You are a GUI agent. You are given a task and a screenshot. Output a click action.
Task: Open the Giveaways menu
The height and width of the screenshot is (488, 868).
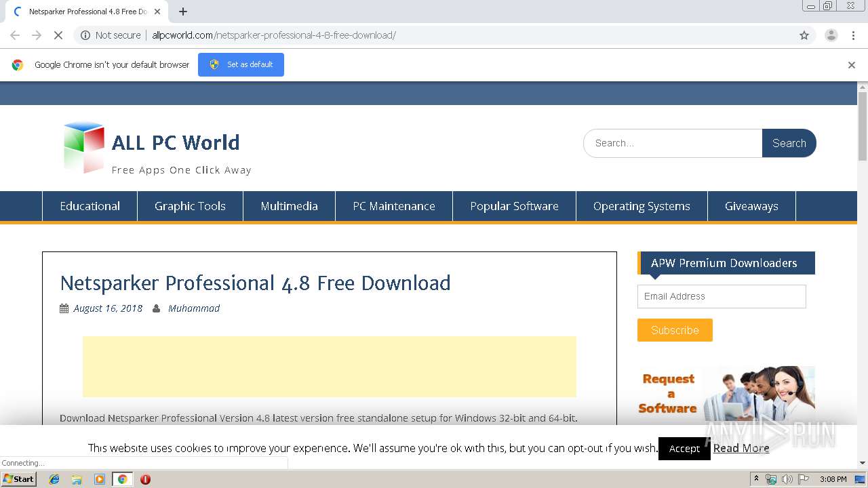coord(751,206)
